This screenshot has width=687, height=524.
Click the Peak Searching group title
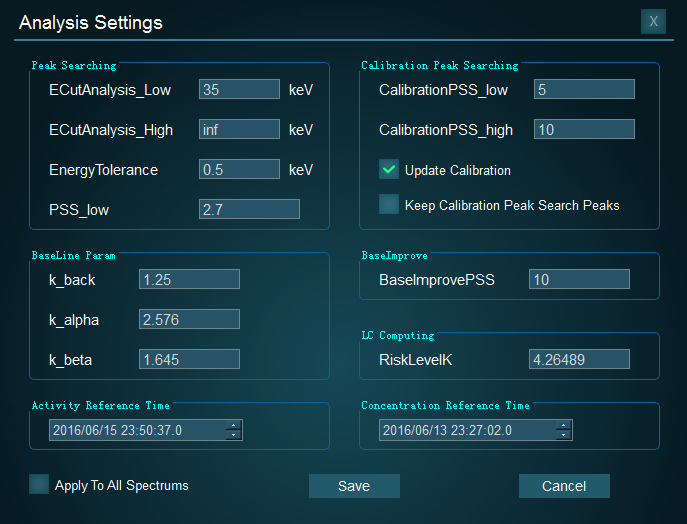click(x=74, y=66)
